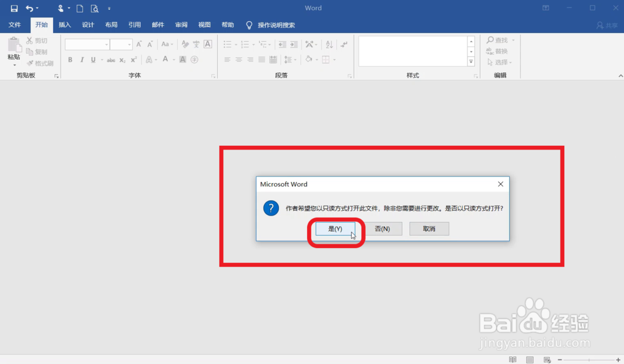Screen dimensions: 624x364
Task: Open the font size combo box
Action: pos(121,44)
